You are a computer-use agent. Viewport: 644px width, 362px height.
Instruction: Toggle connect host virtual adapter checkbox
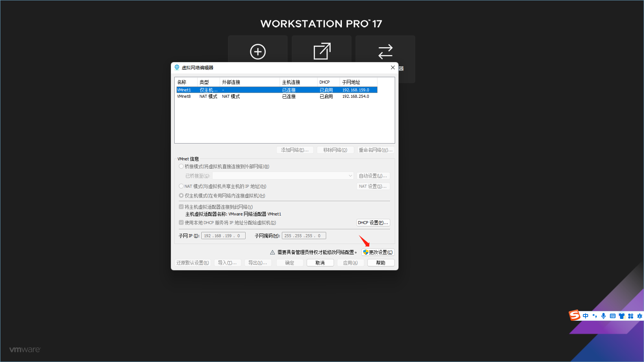(181, 207)
